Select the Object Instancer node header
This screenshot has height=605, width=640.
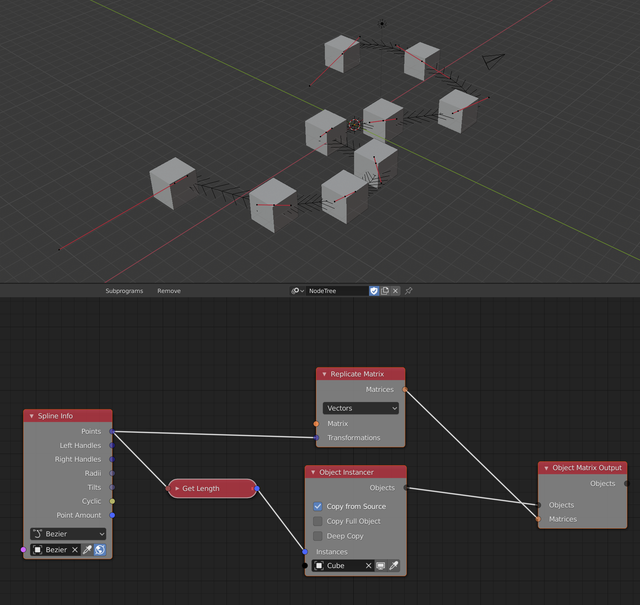tap(356, 472)
